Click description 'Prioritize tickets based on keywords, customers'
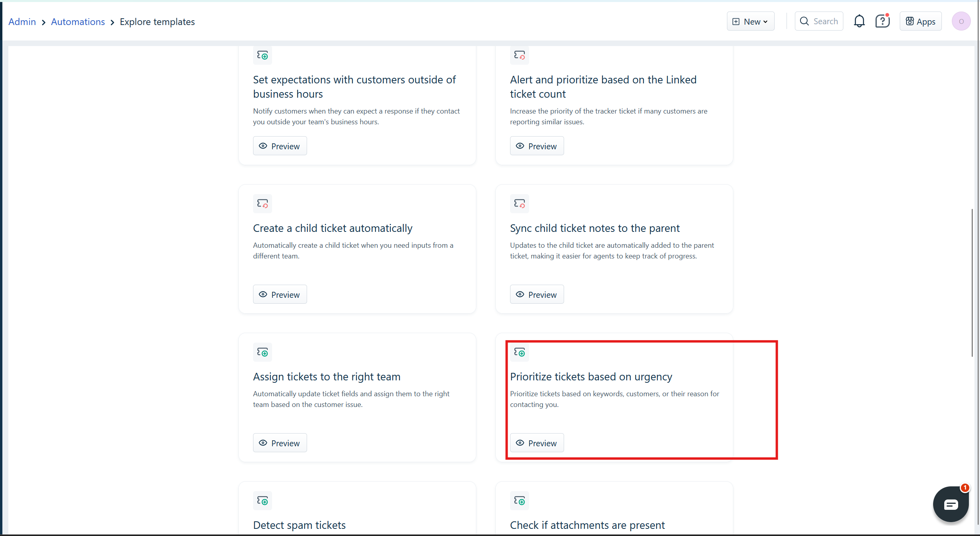Viewport: 980px width, 536px height. pyautogui.click(x=615, y=399)
